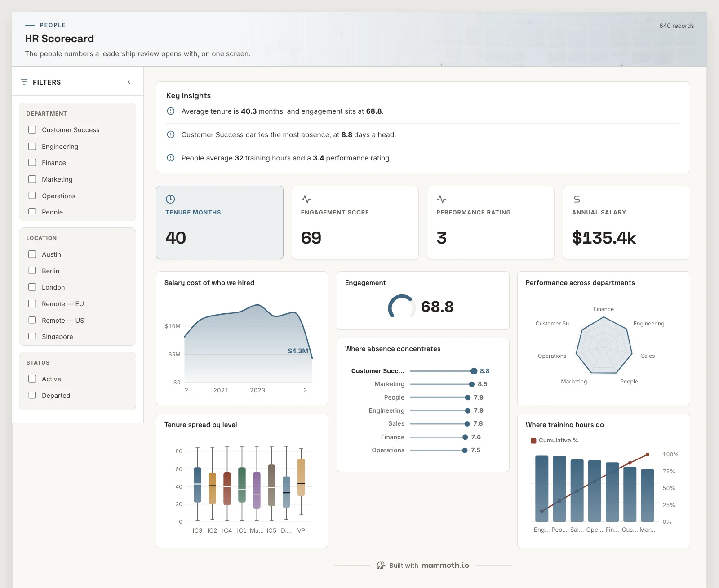Screen dimensions: 719x588
Task: Select the Marketing checkbox
Action: [32, 179]
